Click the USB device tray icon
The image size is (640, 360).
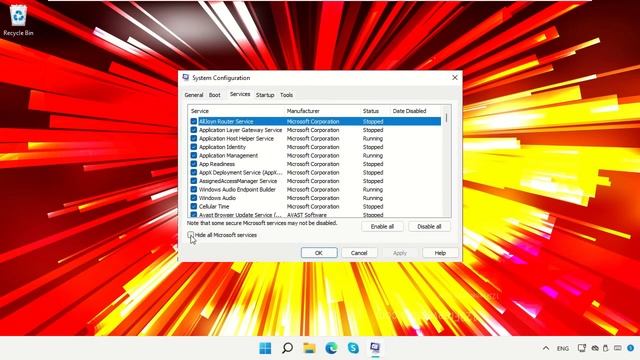(x=606, y=348)
